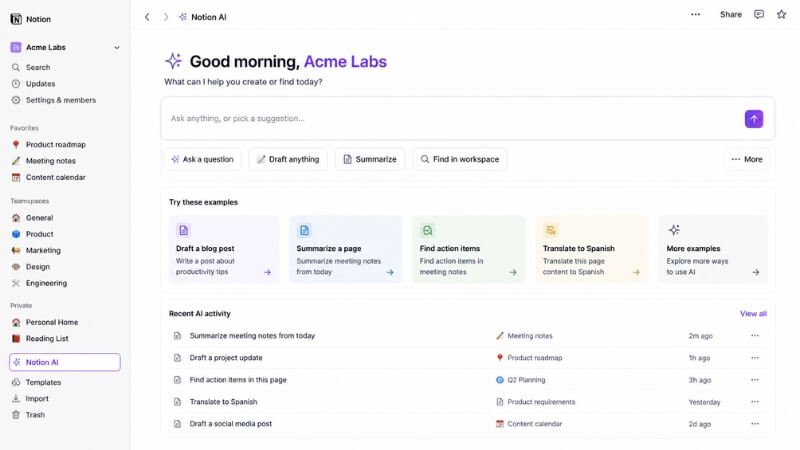Open Draft a social media post activity
800x450 pixels.
click(231, 423)
